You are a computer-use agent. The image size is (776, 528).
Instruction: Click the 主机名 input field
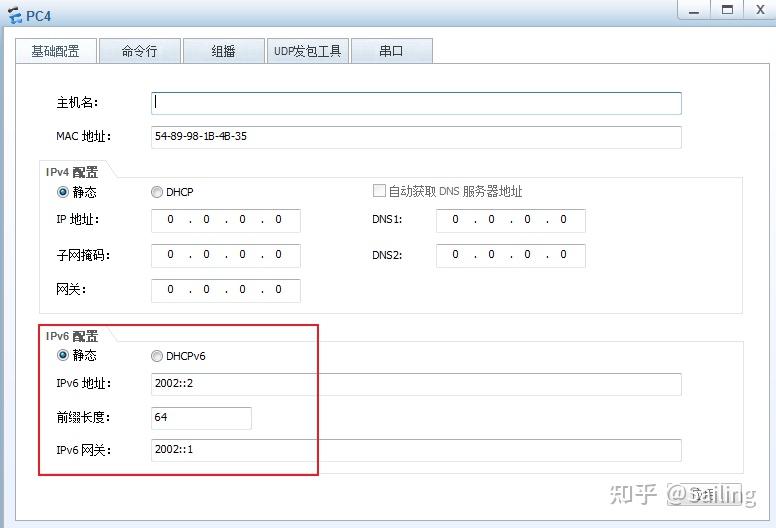[416, 103]
